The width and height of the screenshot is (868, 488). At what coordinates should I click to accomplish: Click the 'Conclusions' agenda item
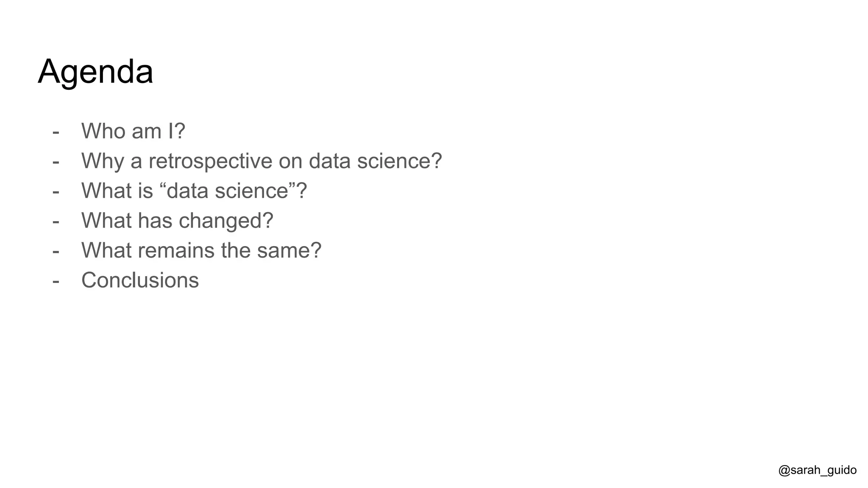pos(140,280)
